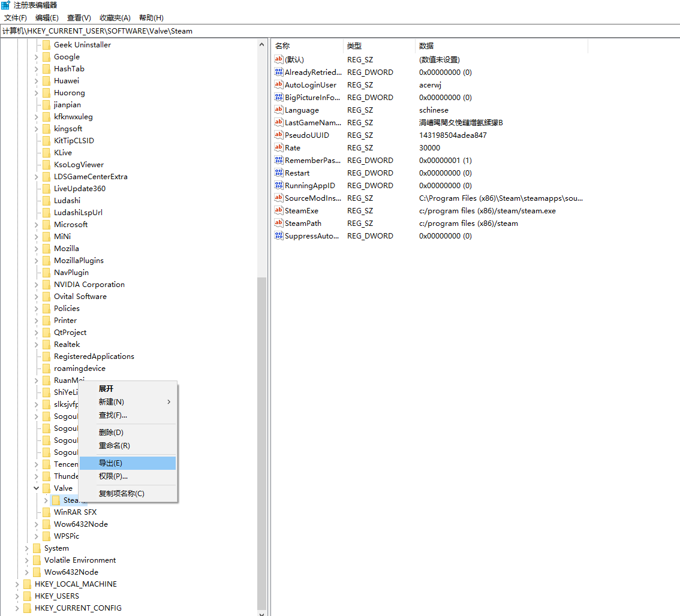
Task: Expand the Microsoft key
Action: [37, 225]
